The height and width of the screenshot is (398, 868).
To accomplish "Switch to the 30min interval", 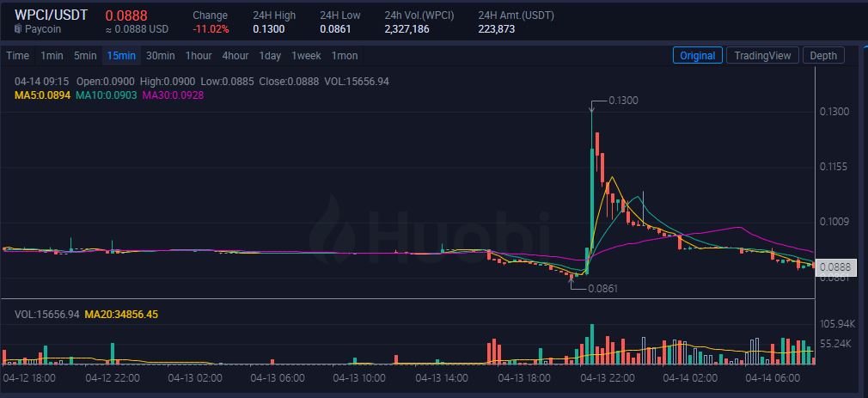I will (x=161, y=55).
